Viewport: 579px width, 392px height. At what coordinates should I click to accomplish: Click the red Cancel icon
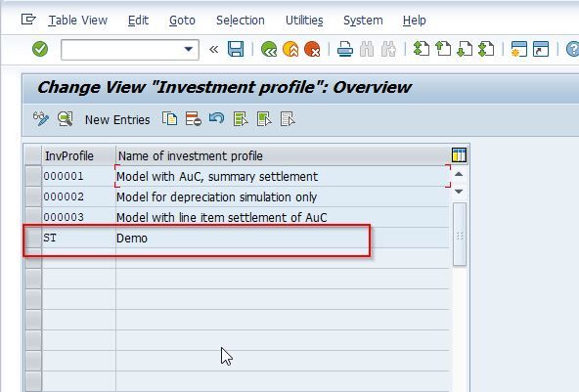click(312, 49)
